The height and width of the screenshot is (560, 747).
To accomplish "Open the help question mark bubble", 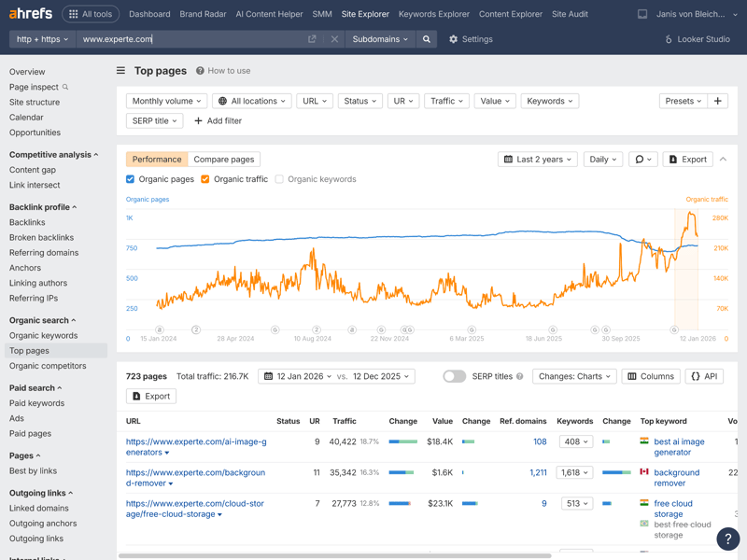I will point(727,539).
